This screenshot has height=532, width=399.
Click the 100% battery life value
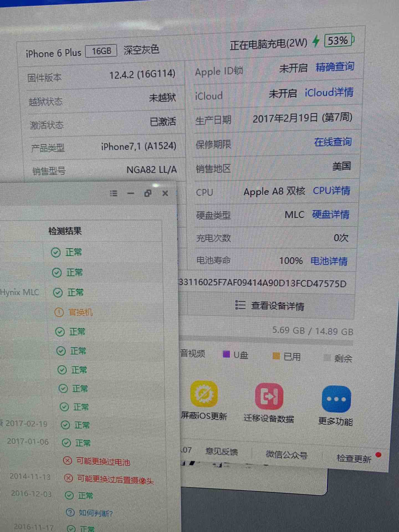click(x=291, y=260)
